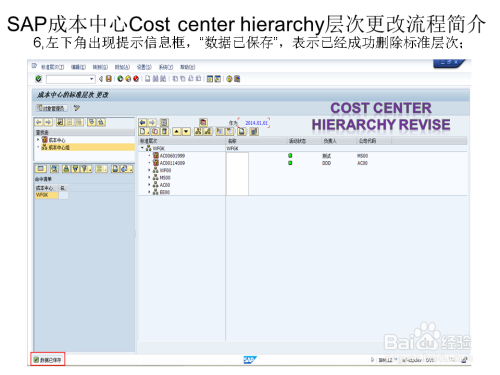Click the Delete trash icon in hierarchy toolbar

coord(164,131)
